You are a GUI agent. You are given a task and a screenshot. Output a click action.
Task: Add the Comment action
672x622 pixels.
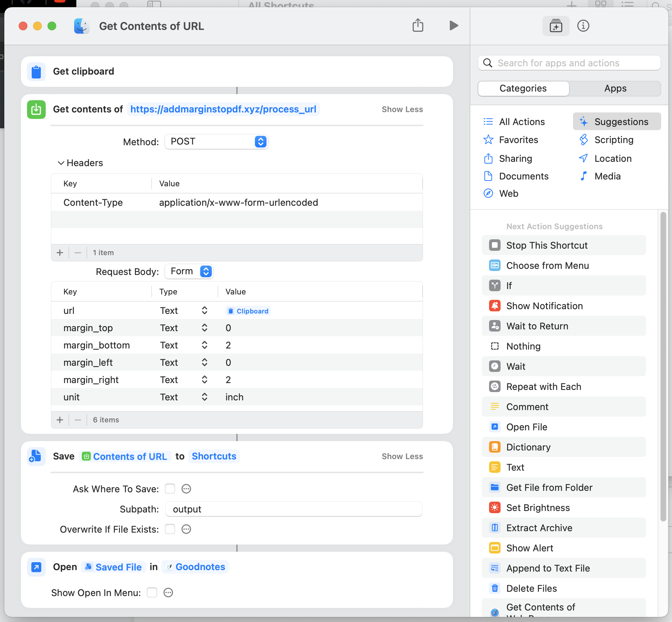tap(564, 407)
